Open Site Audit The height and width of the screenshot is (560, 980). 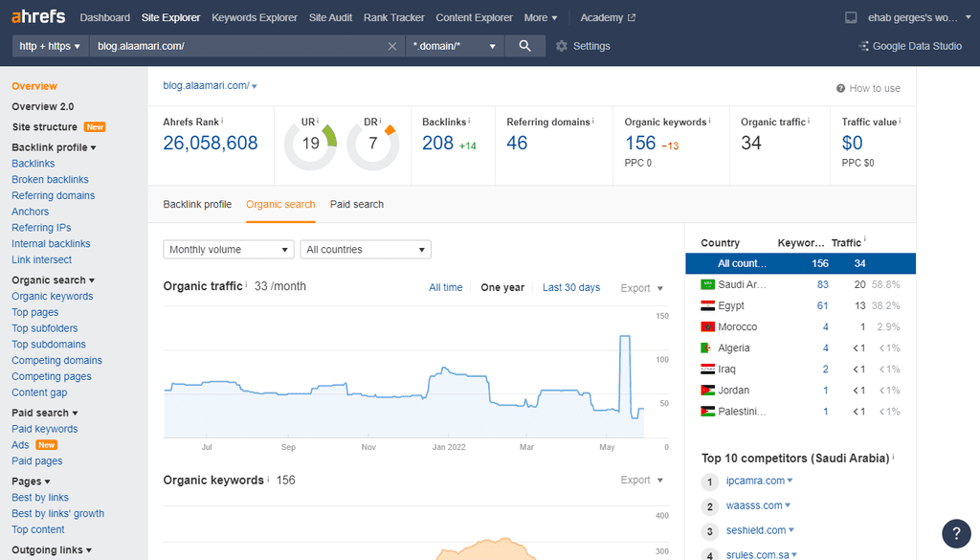coord(330,17)
